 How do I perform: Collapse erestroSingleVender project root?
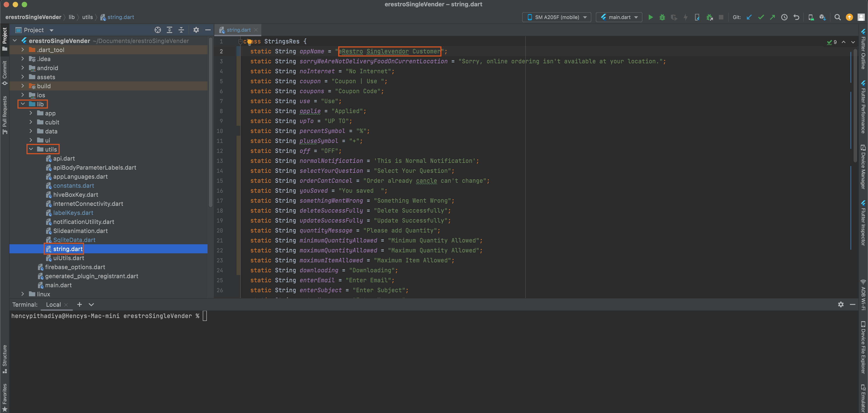tap(15, 40)
